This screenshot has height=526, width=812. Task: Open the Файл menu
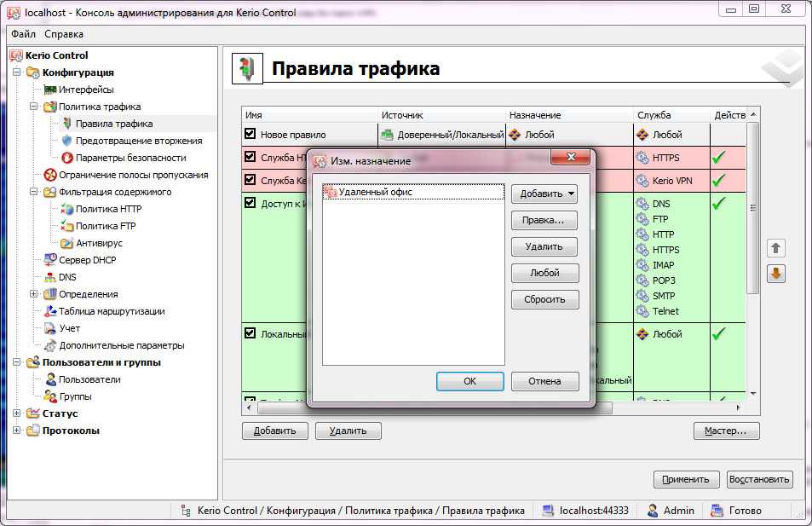tap(23, 34)
